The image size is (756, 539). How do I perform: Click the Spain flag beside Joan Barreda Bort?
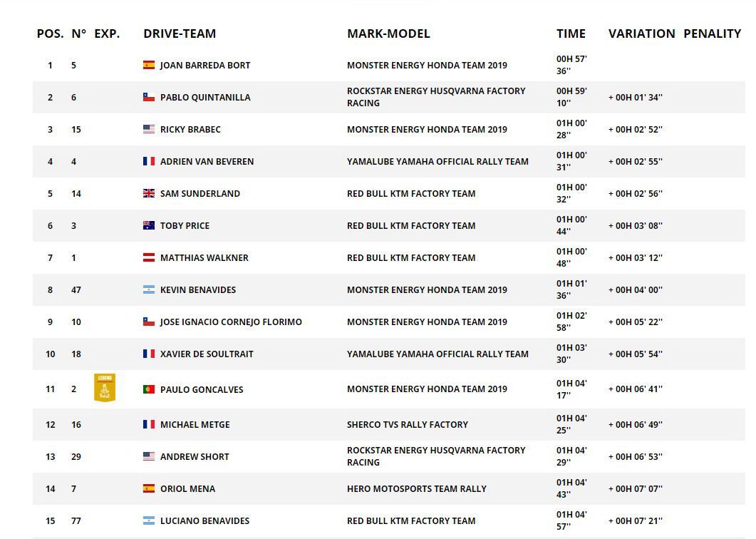coord(149,65)
